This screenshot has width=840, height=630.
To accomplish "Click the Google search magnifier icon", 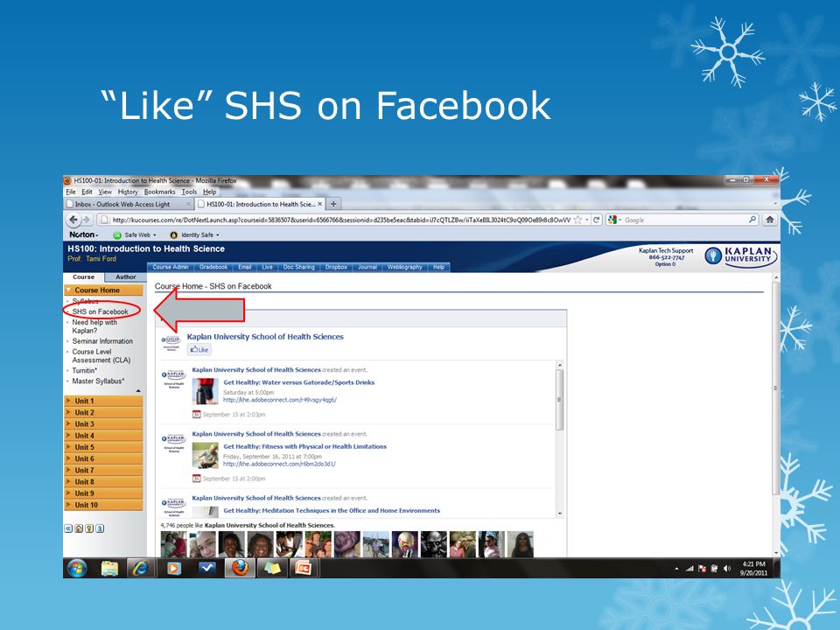I will coord(752,220).
